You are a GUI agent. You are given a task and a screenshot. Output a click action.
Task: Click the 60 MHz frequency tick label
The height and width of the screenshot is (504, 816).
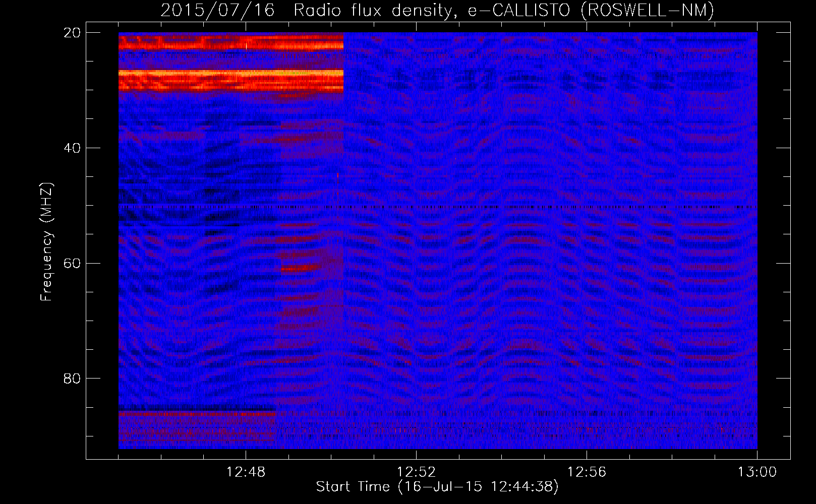[72, 263]
